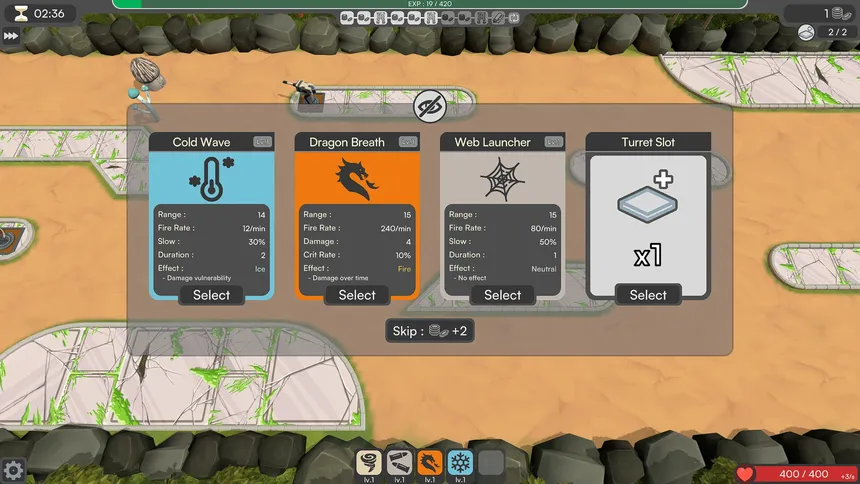This screenshot has height=484, width=860.
Task: Click the tornado turret in the hotbar
Action: (x=369, y=463)
